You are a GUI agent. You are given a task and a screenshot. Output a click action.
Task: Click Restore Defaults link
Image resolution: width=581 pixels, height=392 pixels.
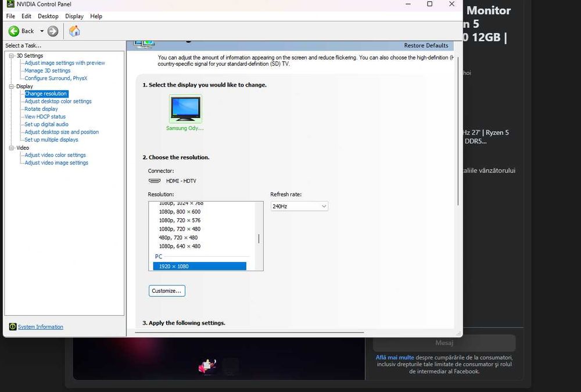[x=426, y=45]
